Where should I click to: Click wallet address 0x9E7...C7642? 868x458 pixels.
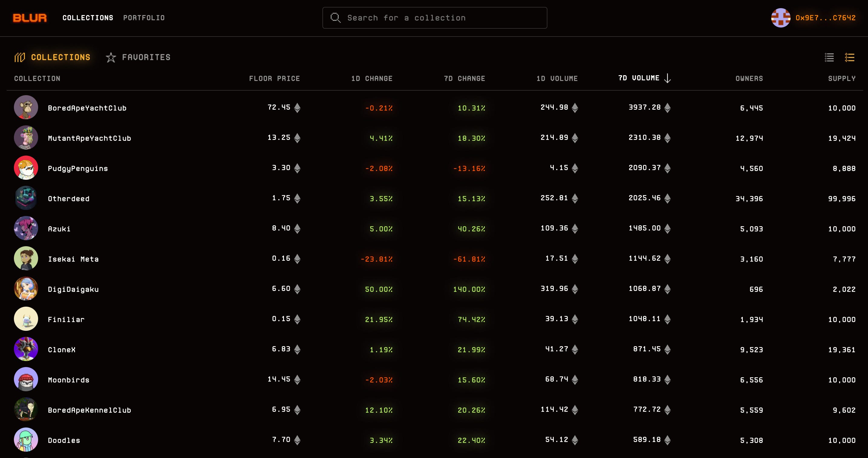(825, 18)
